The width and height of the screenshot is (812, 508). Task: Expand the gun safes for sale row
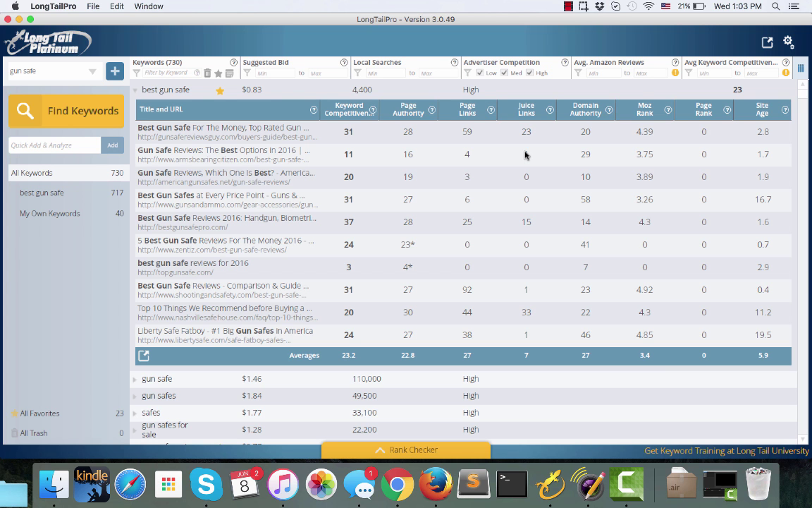(135, 430)
